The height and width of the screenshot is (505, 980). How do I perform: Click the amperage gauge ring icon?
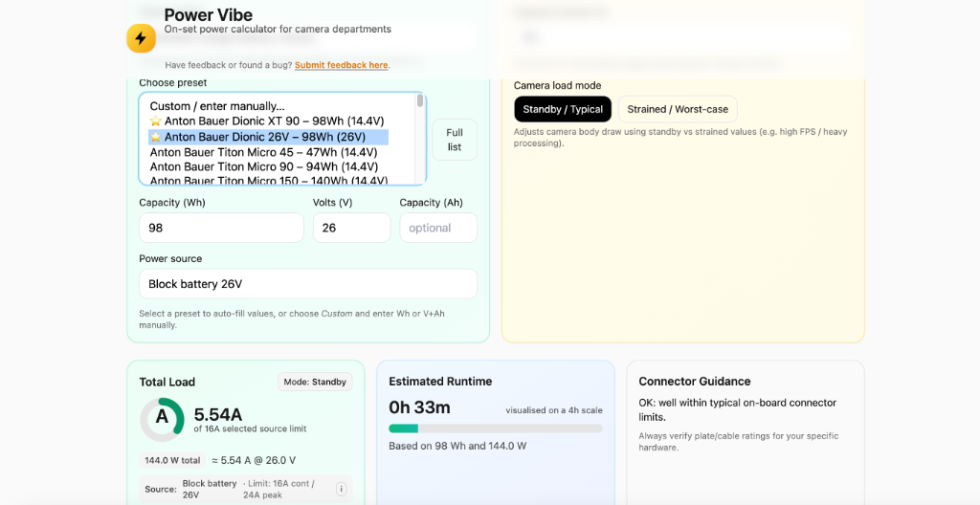coord(162,420)
